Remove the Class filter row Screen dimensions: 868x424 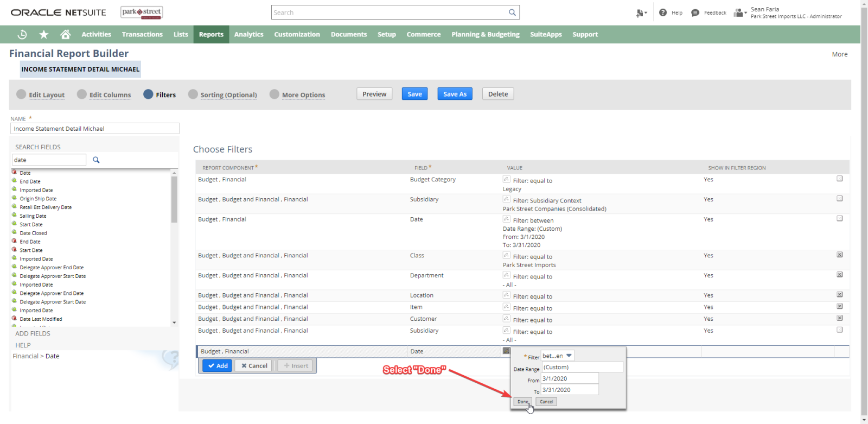tap(839, 255)
